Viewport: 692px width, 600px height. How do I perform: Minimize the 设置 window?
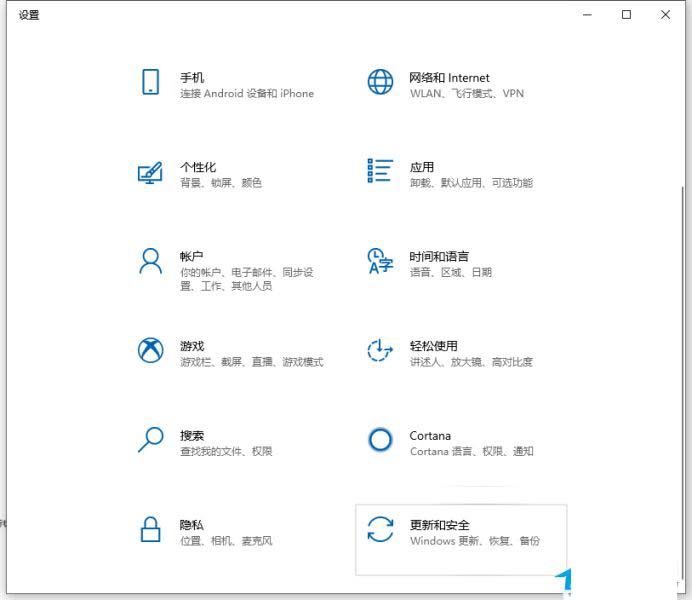587,15
